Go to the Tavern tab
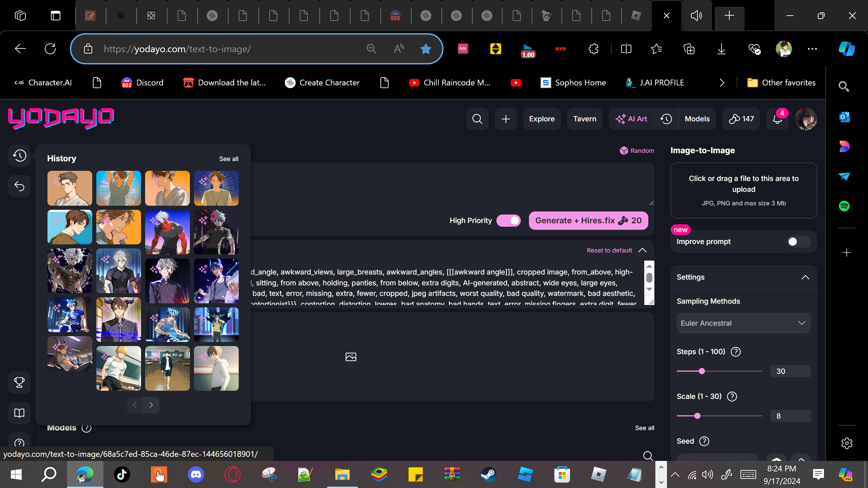The image size is (868, 488). pyautogui.click(x=584, y=119)
